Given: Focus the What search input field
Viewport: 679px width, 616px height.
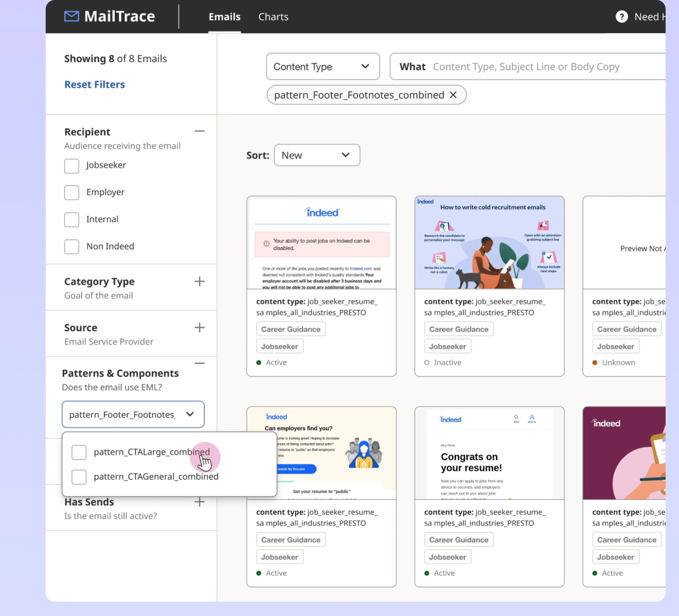Looking at the screenshot, I should (527, 66).
